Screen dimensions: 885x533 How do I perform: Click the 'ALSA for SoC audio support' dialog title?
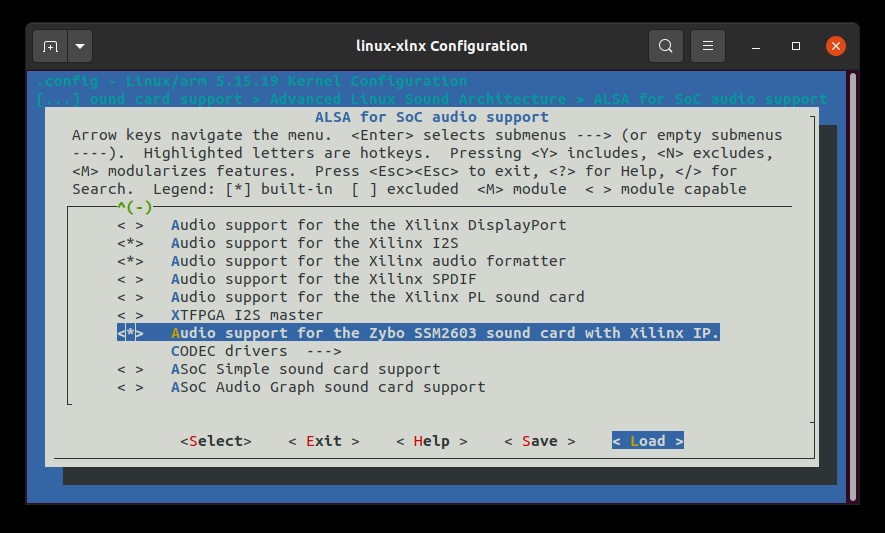(432, 117)
